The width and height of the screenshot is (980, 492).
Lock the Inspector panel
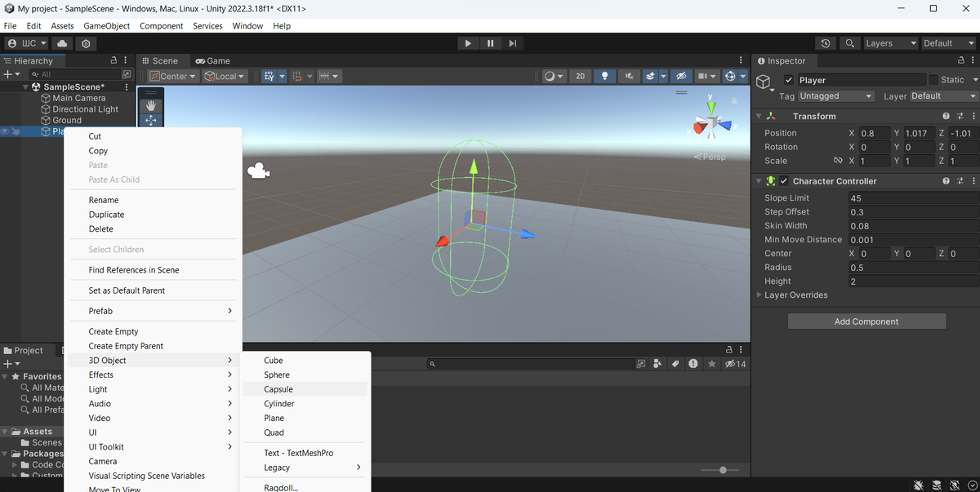961,60
